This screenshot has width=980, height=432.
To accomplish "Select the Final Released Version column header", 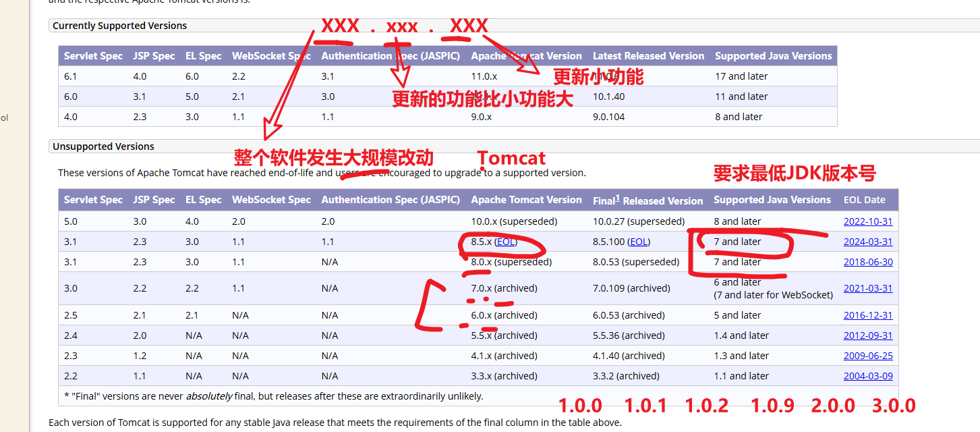I will click(x=648, y=200).
